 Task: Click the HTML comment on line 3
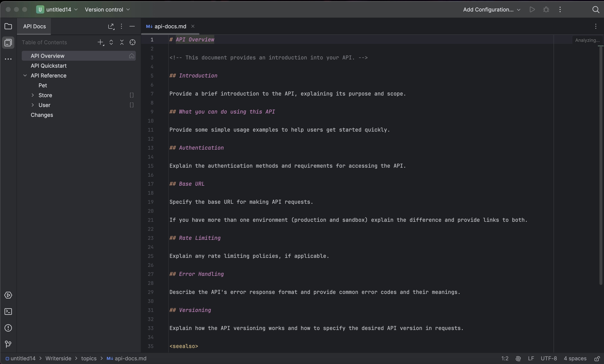tap(268, 58)
